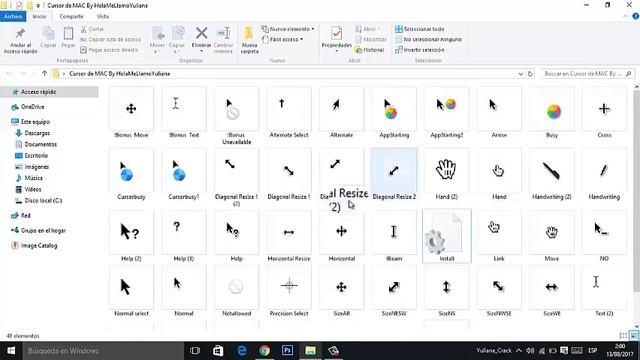Viewport: 640px width, 360px height.
Task: Switch to the Compartir tab
Action: 71,16
